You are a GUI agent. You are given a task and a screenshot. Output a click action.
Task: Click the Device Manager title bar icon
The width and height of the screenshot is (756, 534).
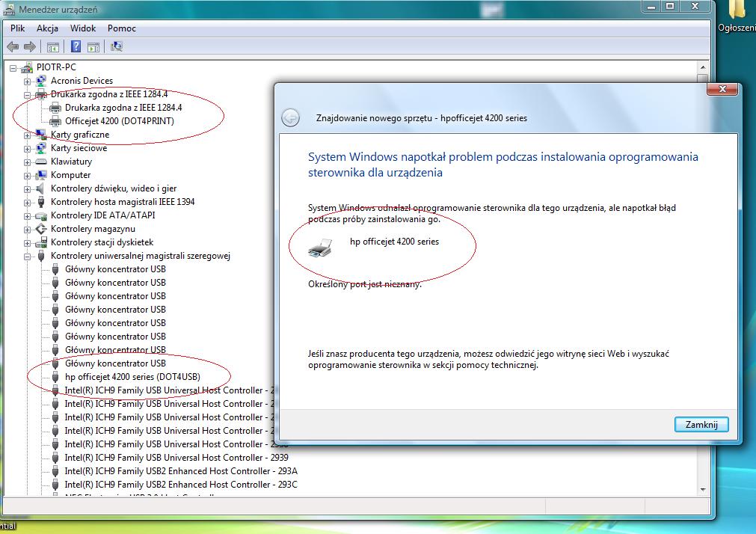pos(9,9)
